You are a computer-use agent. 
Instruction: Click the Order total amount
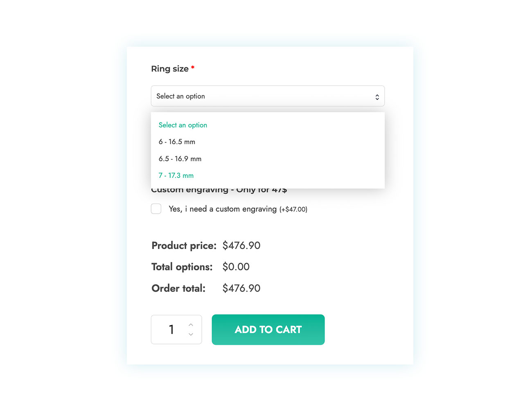[241, 288]
